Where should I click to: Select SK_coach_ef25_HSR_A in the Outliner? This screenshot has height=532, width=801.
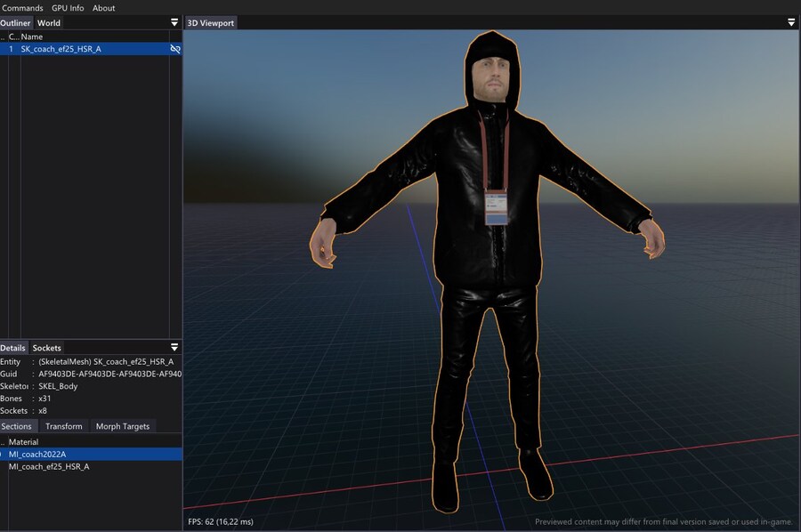click(61, 49)
